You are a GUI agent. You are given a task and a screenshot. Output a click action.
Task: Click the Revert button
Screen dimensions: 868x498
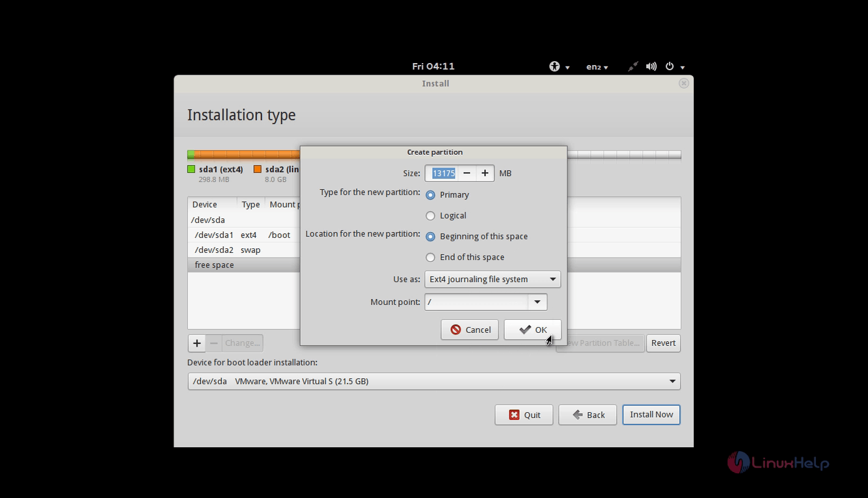(663, 343)
